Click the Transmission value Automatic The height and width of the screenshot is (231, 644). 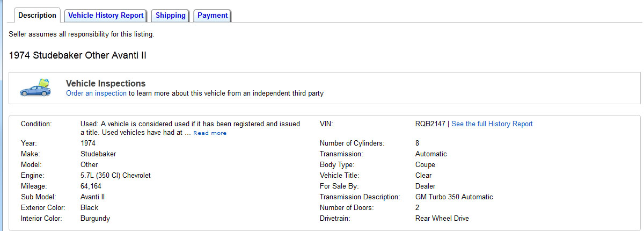pos(431,154)
